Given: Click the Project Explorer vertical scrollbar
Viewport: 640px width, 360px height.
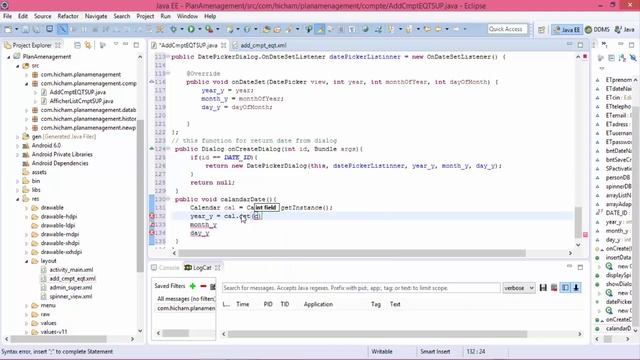Looking at the screenshot, I should [x=140, y=196].
